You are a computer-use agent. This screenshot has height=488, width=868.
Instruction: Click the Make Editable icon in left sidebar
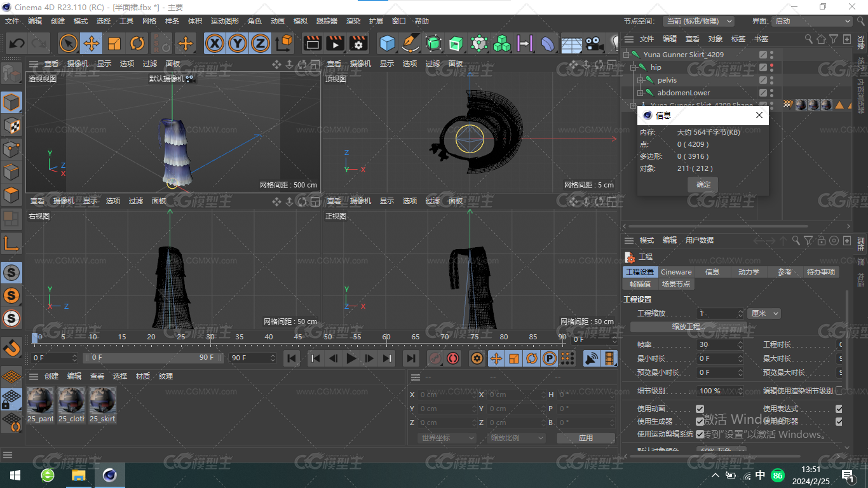click(11, 73)
